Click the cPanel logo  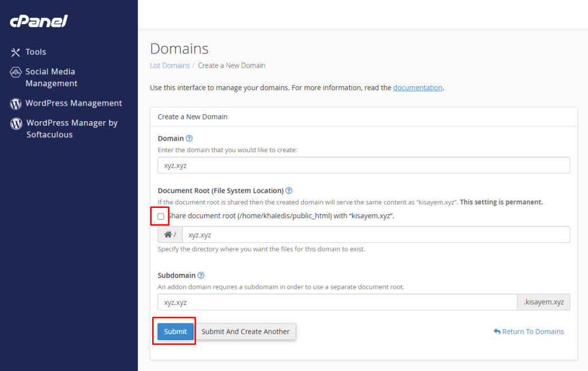click(x=39, y=22)
